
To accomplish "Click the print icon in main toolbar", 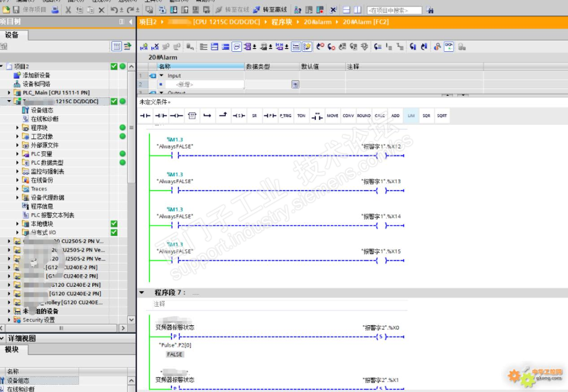I will coord(55,10).
